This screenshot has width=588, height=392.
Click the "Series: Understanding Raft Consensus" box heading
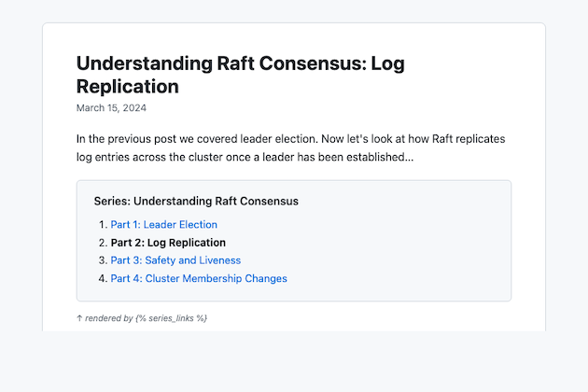pos(196,201)
